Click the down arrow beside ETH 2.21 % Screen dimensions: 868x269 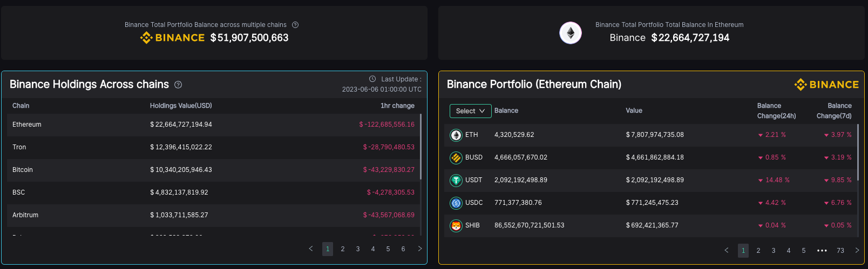pyautogui.click(x=761, y=135)
